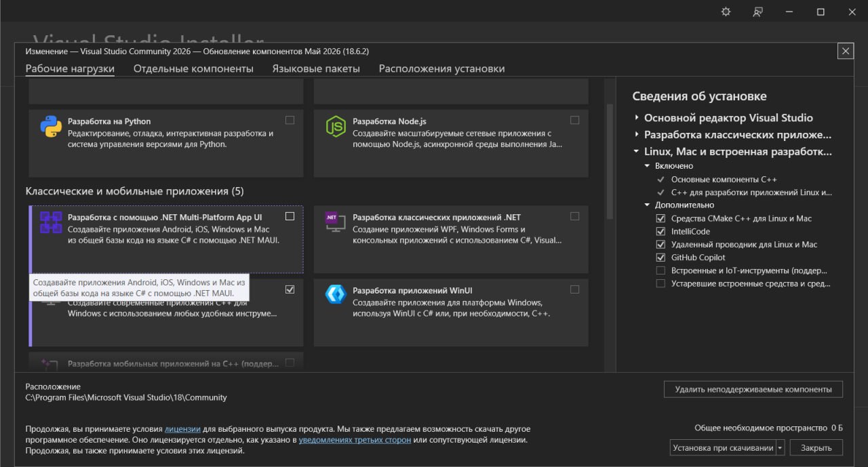Open the лицензии link
This screenshot has width=868, height=467.
tap(182, 429)
